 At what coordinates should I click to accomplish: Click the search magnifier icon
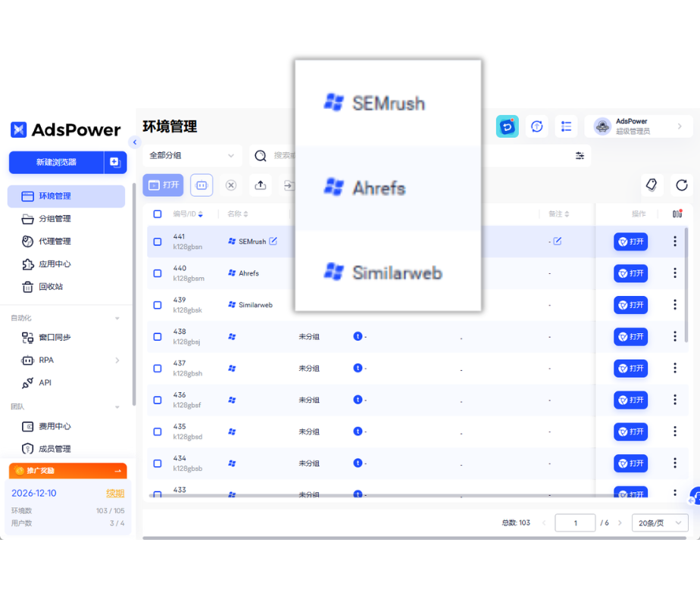(261, 156)
